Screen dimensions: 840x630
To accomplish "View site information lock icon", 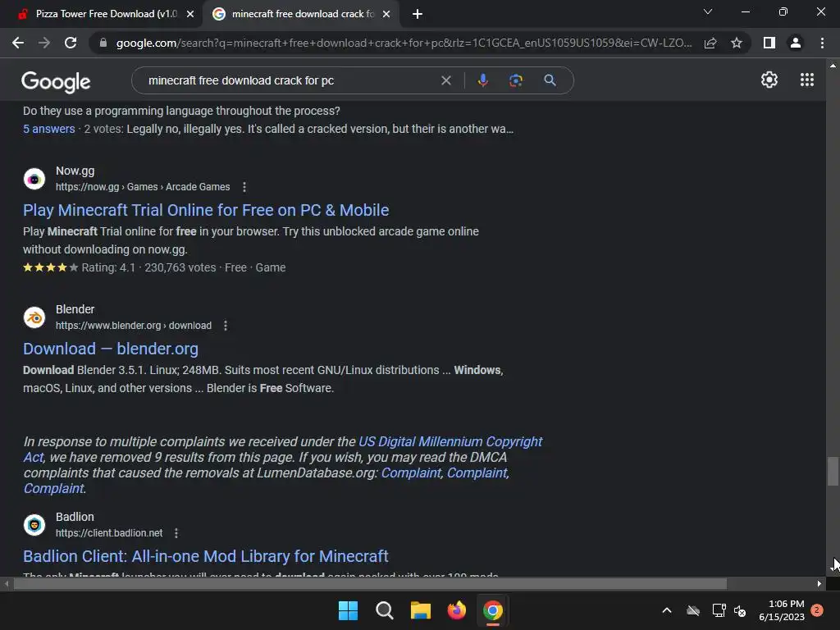I will point(103,43).
